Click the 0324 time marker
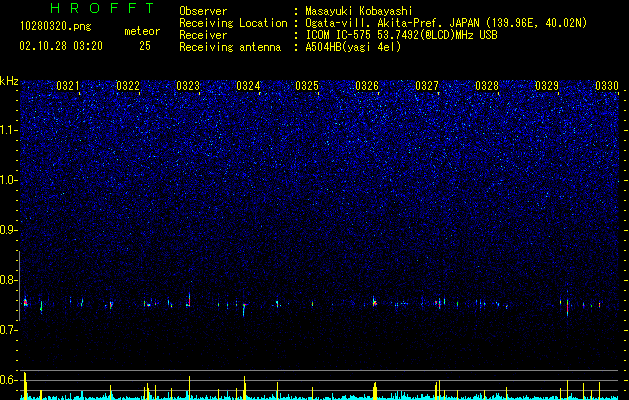This screenshot has width=629, height=400. click(248, 86)
